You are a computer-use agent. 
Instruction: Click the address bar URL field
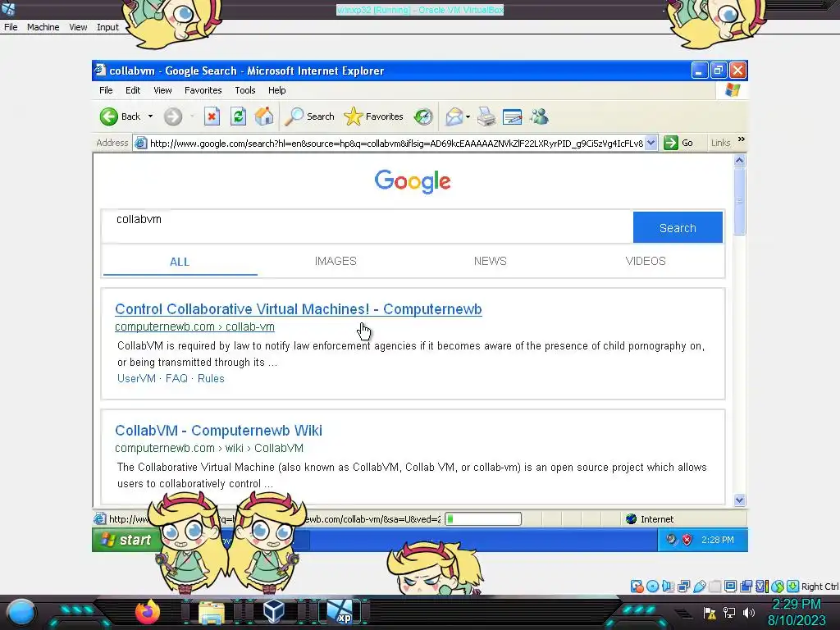coord(396,143)
